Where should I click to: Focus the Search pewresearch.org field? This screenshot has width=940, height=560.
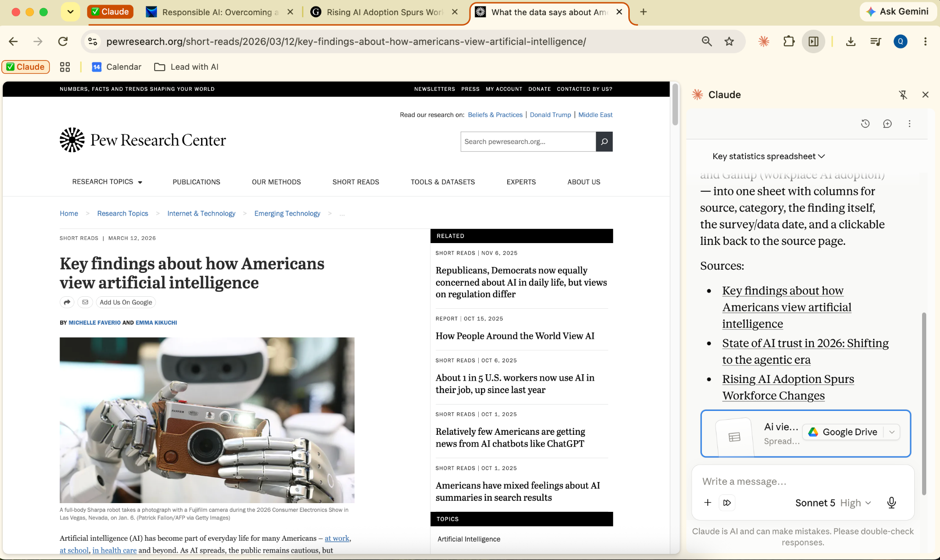528,142
